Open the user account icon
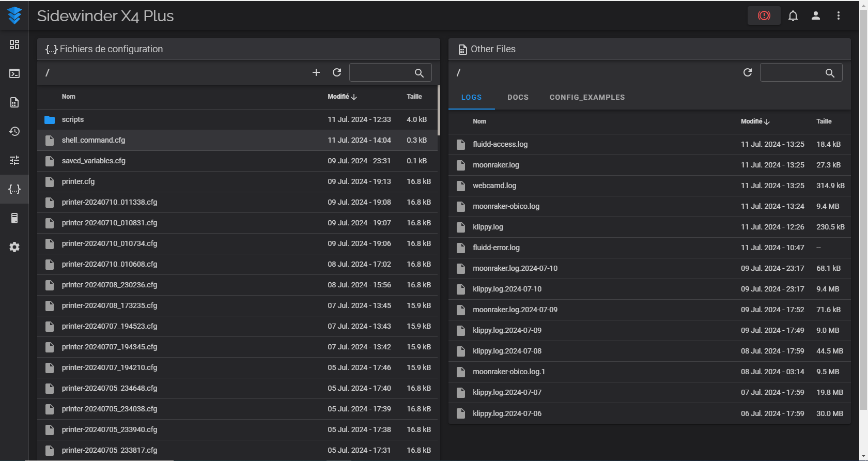Viewport: 868px width, 461px height. pos(816,16)
